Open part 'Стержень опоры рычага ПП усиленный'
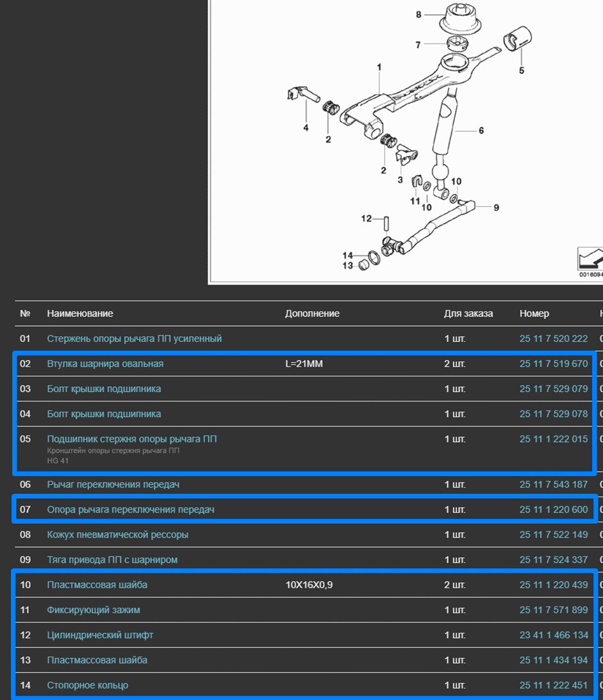The image size is (603, 700). click(x=135, y=338)
